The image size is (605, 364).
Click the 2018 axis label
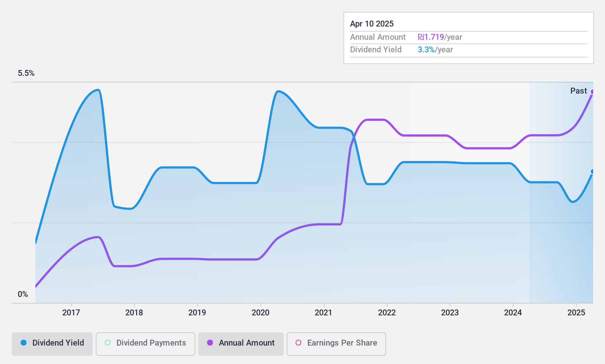[134, 313]
